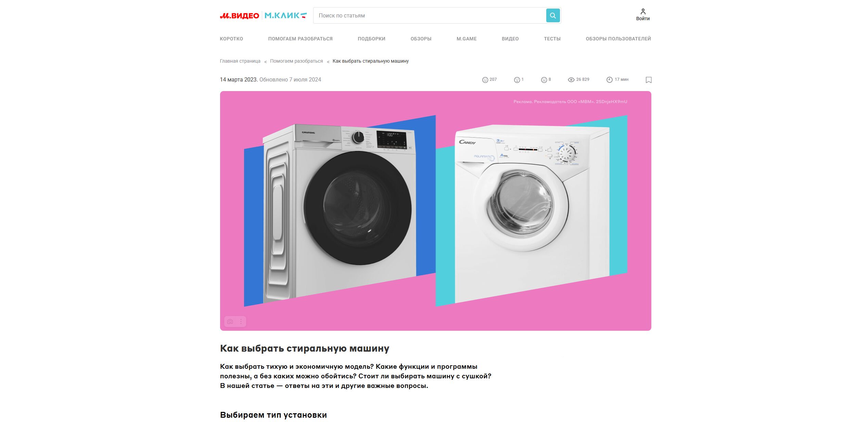868x429 pixels.
Task: Open the Коротко menu section
Action: coord(231,39)
